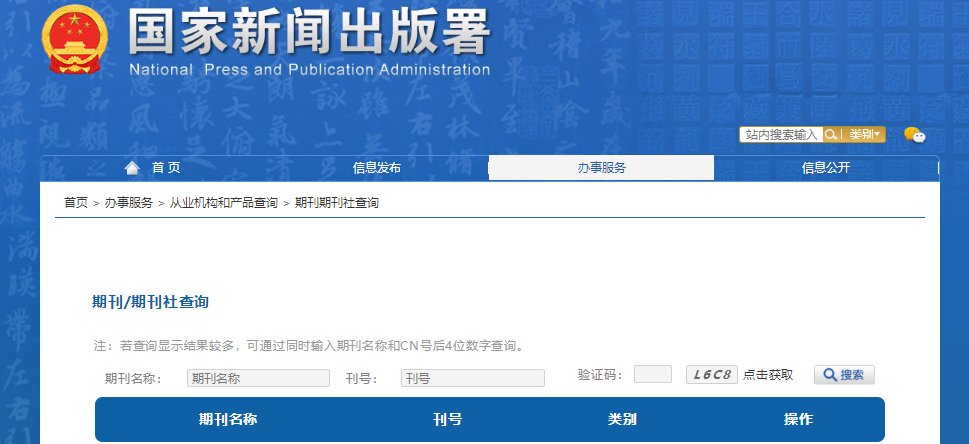This screenshot has height=444, width=969.
Task: Click the 类别 table column header
Action: 622,419
